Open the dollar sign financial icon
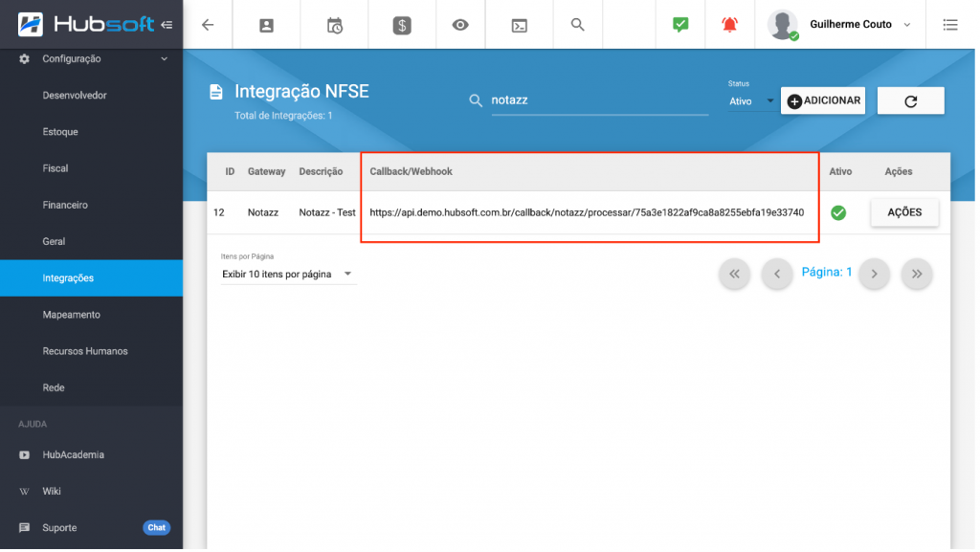 coord(402,25)
